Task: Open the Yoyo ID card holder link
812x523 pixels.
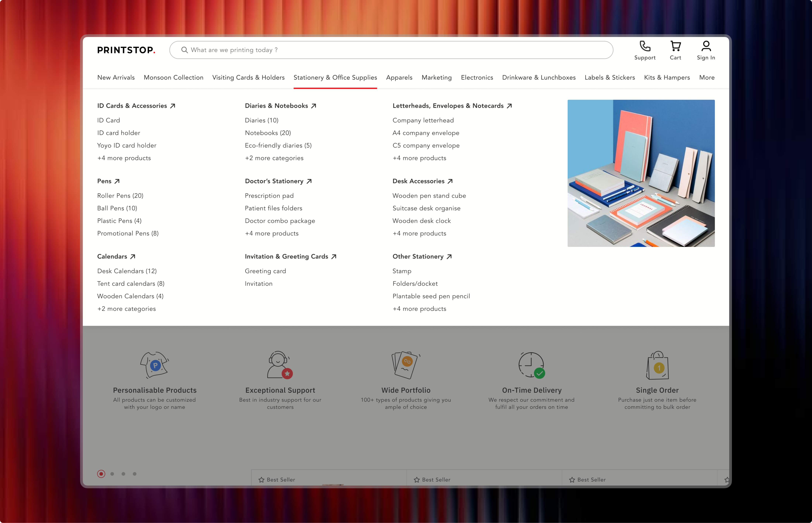Action: (127, 146)
